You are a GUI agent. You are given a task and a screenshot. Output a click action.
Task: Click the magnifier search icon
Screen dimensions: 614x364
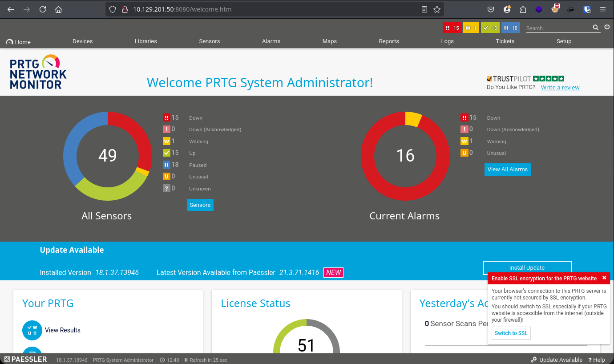596,28
